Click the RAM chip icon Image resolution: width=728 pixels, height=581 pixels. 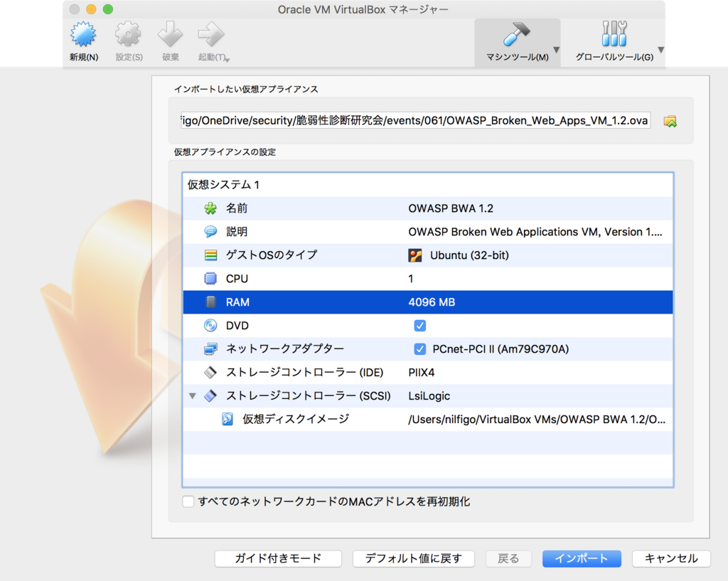[210, 302]
